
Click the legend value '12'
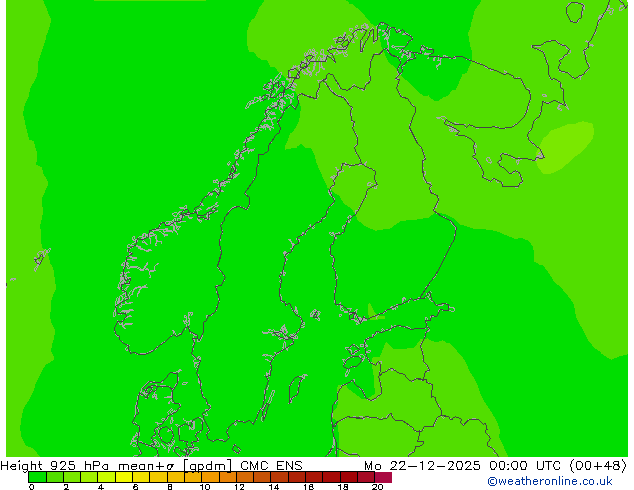239,487
